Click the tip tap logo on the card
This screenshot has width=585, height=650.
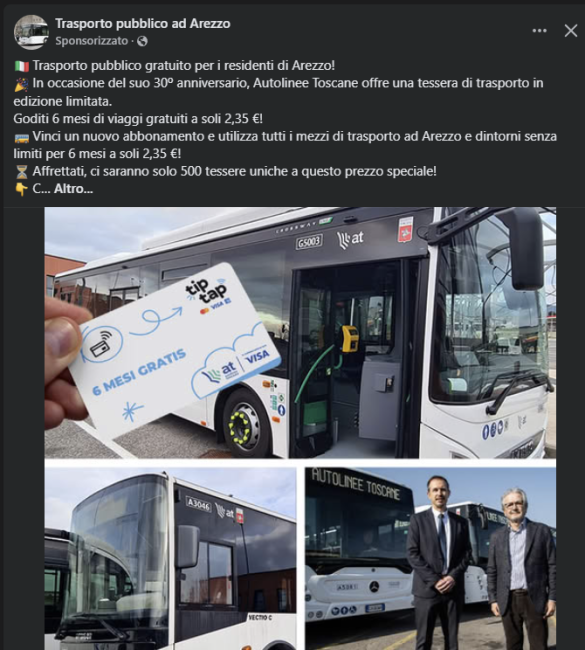pyautogui.click(x=207, y=292)
